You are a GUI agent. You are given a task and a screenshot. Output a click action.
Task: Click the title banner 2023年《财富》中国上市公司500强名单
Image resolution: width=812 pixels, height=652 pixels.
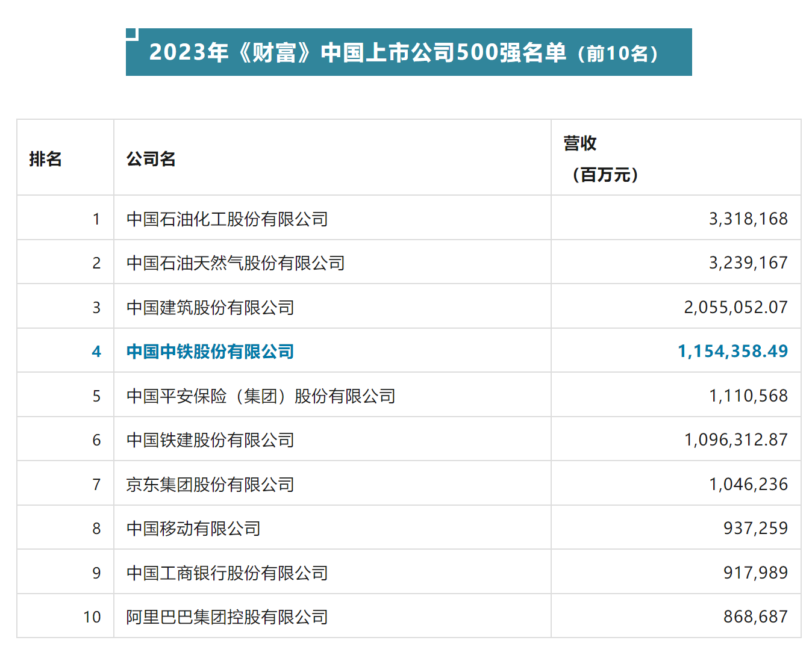click(x=408, y=52)
